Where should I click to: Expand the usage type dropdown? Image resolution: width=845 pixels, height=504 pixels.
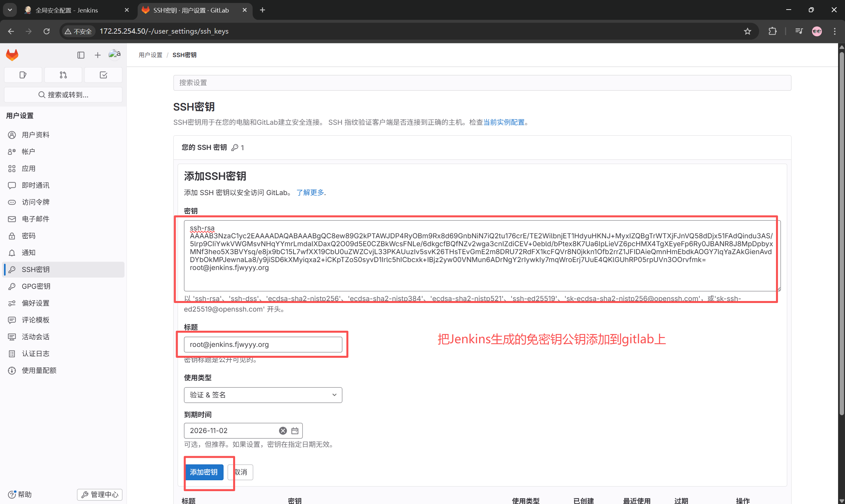click(x=263, y=395)
